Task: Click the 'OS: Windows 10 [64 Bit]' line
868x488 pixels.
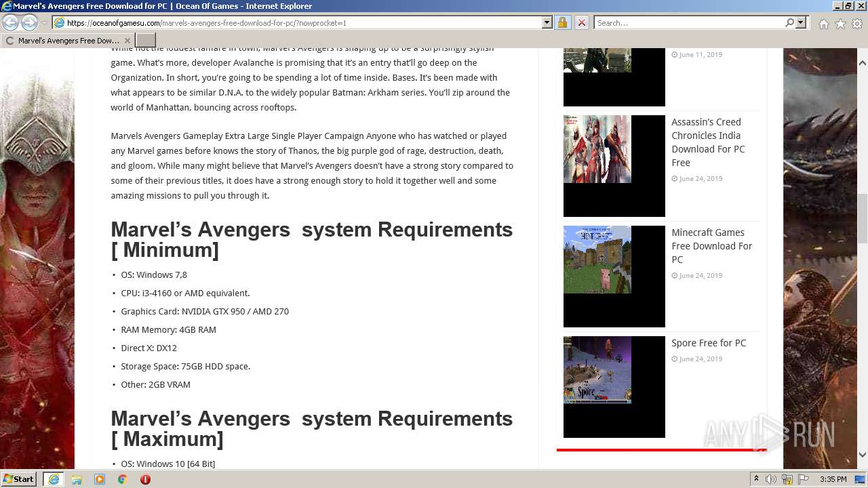Action: [x=167, y=464]
